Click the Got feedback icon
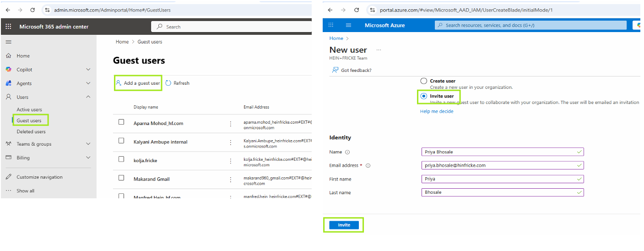644x251 pixels. [335, 70]
